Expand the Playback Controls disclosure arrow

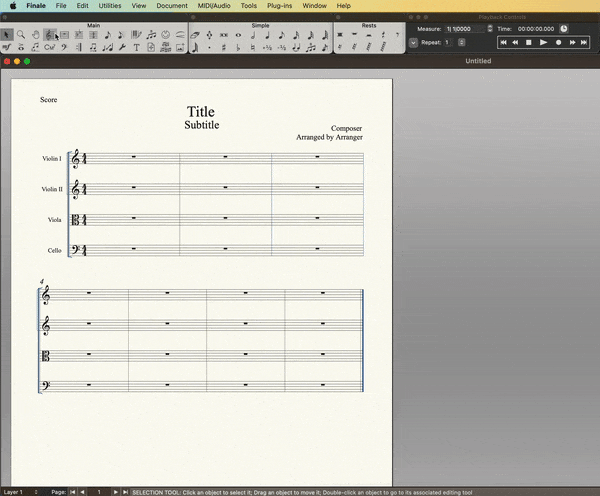[413, 43]
